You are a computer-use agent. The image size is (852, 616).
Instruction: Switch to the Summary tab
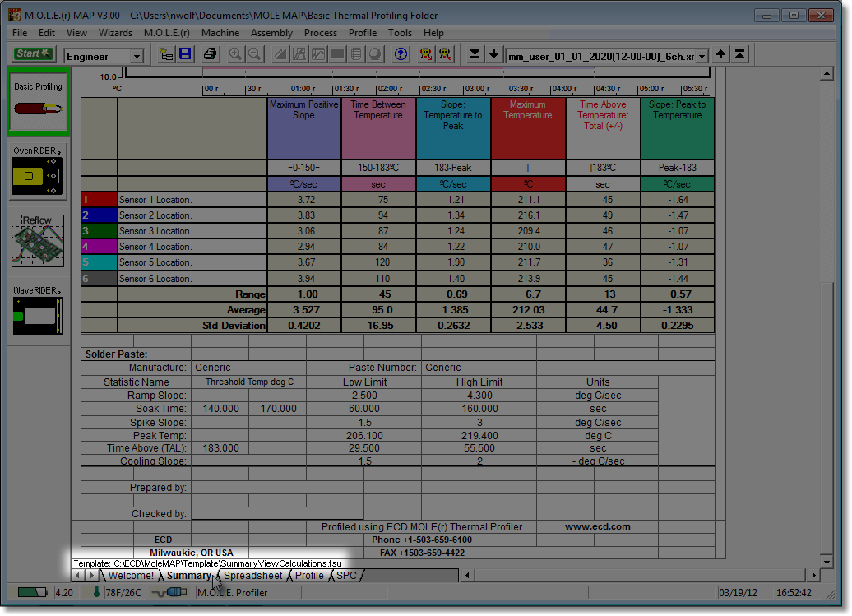coord(188,575)
